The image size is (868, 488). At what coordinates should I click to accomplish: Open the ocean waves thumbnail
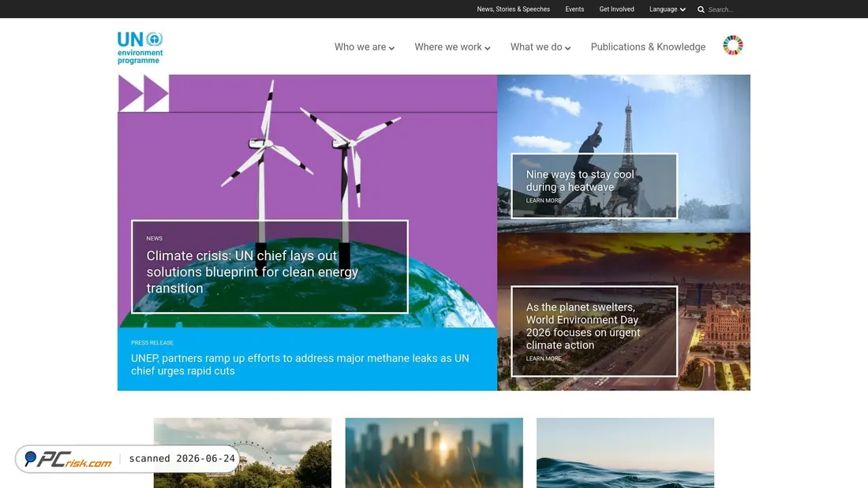tap(625, 453)
